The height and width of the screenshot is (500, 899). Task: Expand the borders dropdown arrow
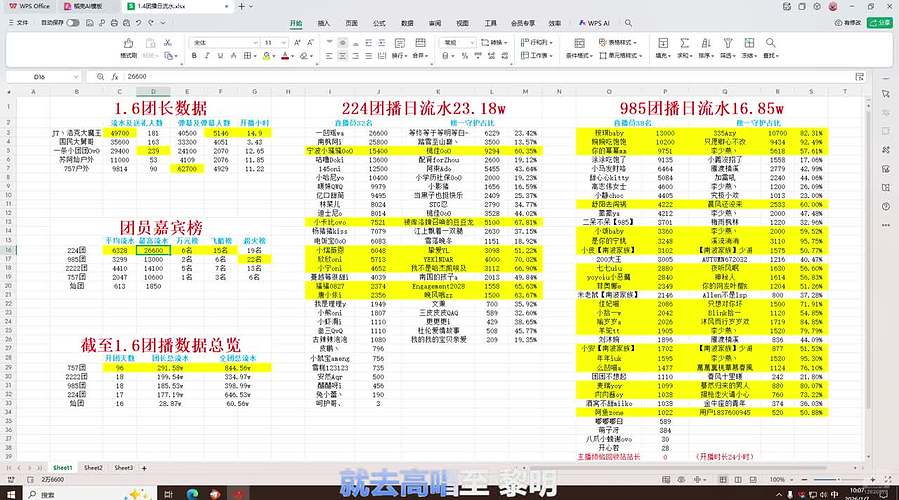pyautogui.click(x=255, y=56)
